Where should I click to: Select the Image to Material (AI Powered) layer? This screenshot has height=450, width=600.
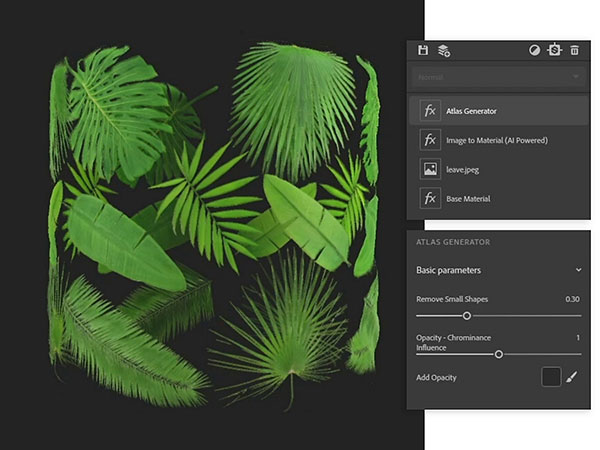pos(510,140)
